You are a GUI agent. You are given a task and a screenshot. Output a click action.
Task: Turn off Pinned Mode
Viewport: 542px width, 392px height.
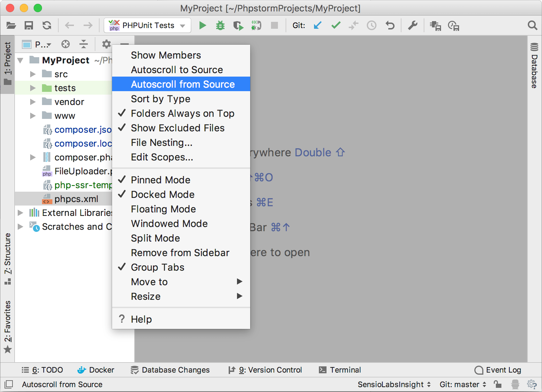[x=160, y=180]
